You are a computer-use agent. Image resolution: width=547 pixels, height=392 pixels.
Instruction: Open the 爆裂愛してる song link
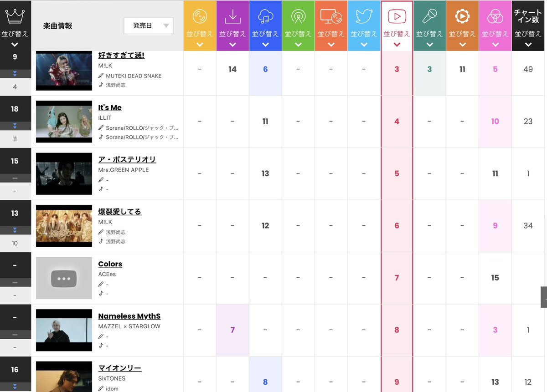point(120,212)
